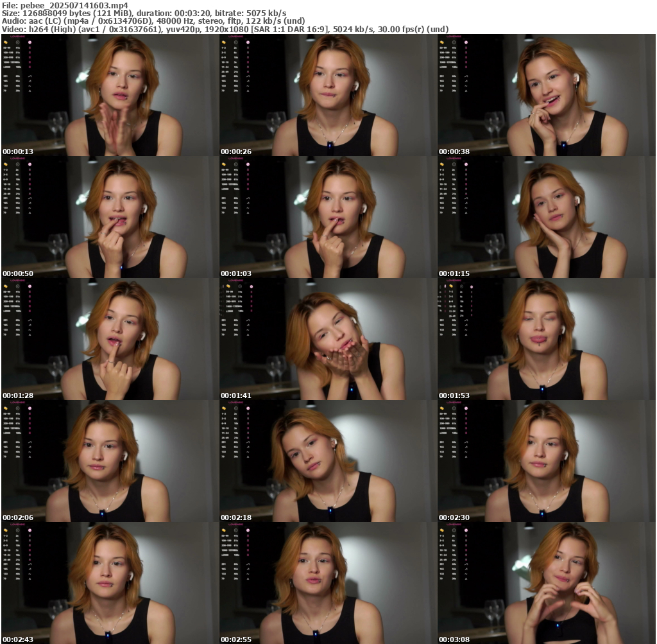Click the Video codec info line

225,29
